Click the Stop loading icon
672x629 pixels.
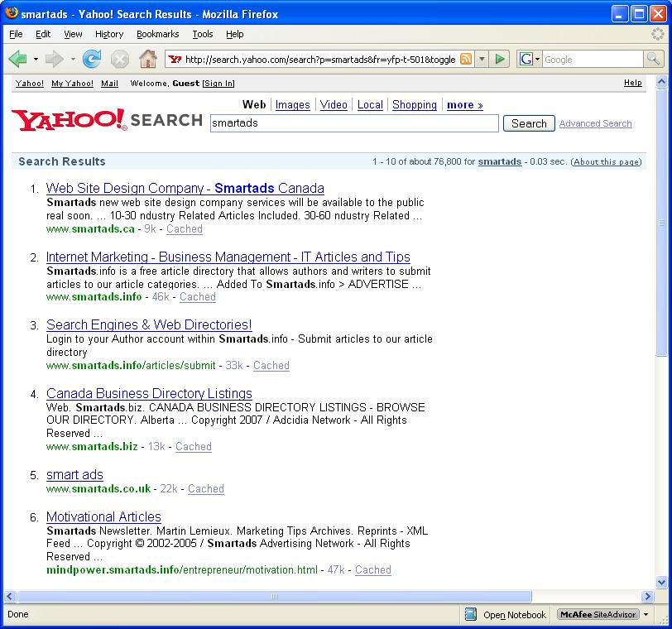pos(120,59)
